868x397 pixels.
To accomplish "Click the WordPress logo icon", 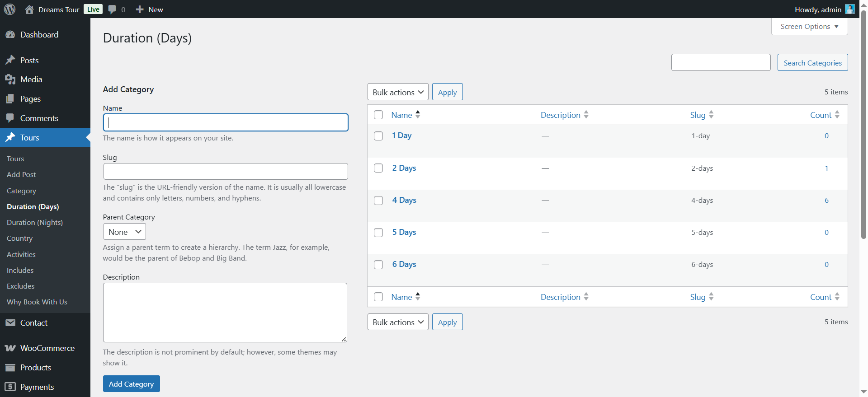I will tap(9, 9).
